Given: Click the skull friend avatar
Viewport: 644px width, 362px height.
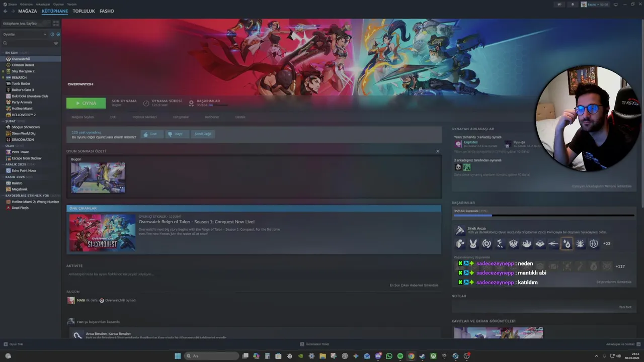Looking at the screenshot, I should click(x=458, y=167).
